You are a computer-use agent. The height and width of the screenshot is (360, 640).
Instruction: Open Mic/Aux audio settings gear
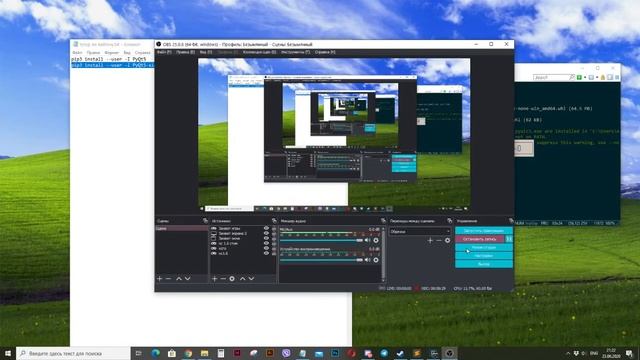(x=376, y=240)
